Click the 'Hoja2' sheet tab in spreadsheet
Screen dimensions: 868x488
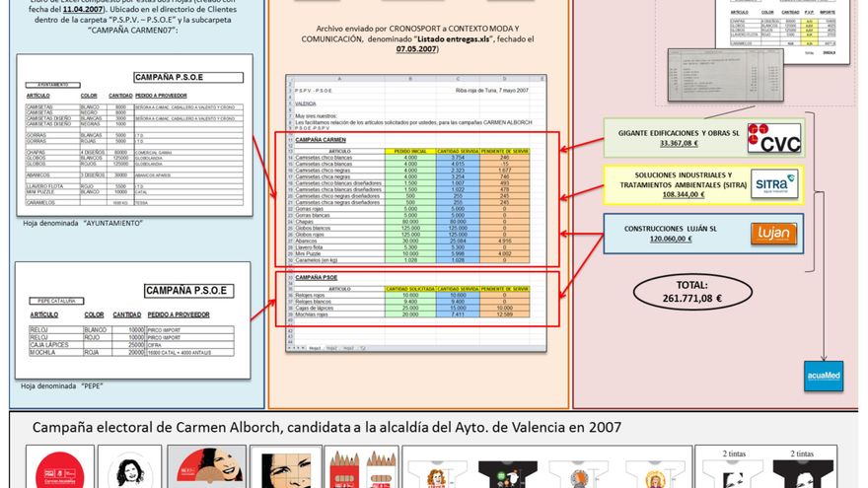click(x=331, y=348)
